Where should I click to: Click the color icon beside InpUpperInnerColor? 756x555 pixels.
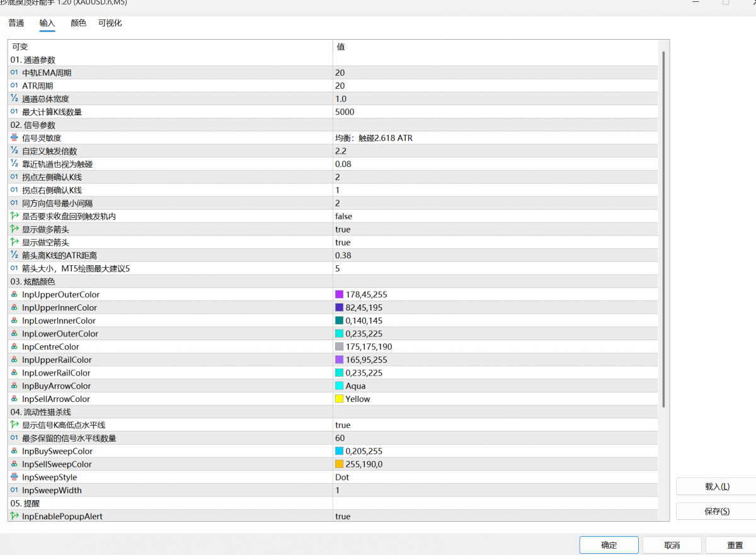click(14, 307)
